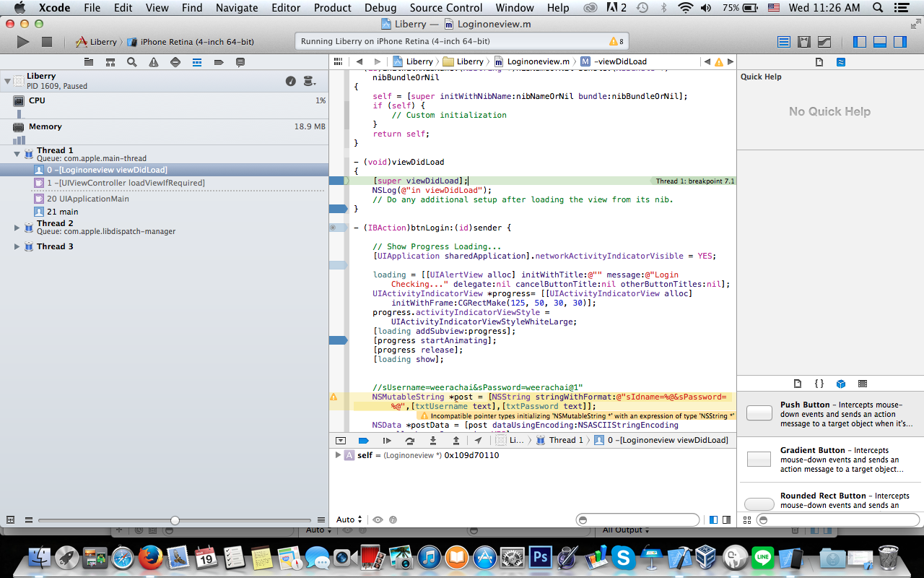Click Simulate Location arrow in debug bar
The width and height of the screenshot is (924, 578).
coord(478,440)
